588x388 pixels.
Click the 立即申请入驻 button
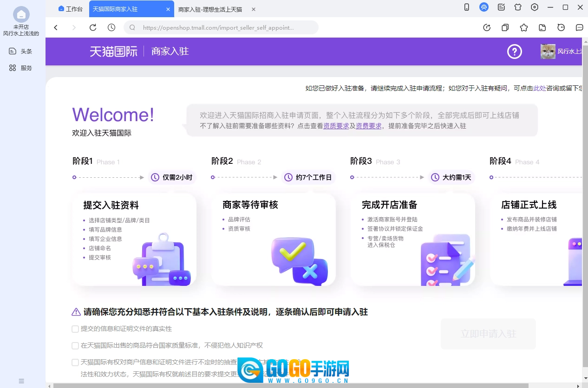[x=488, y=334]
